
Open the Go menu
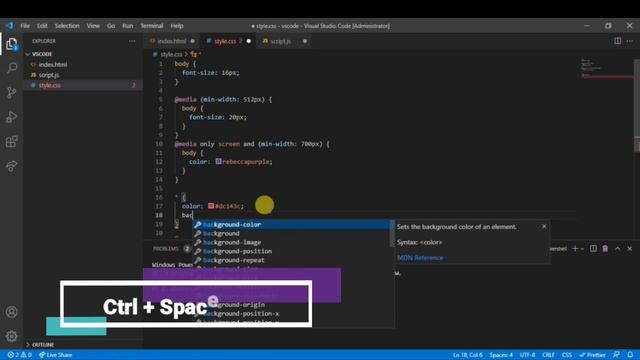coord(111,26)
